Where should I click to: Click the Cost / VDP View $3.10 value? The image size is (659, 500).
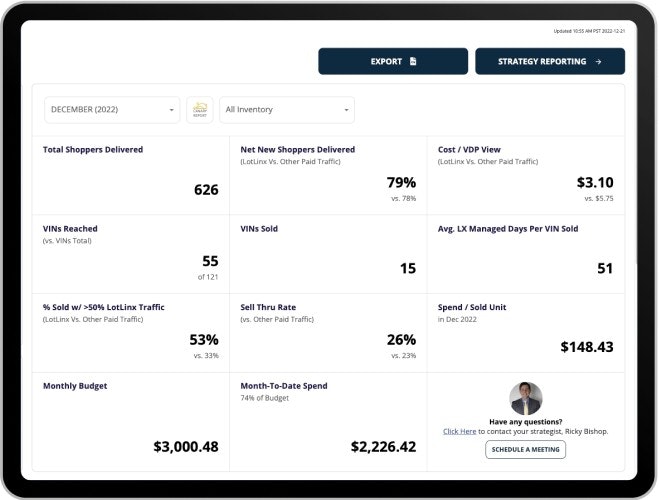point(595,182)
